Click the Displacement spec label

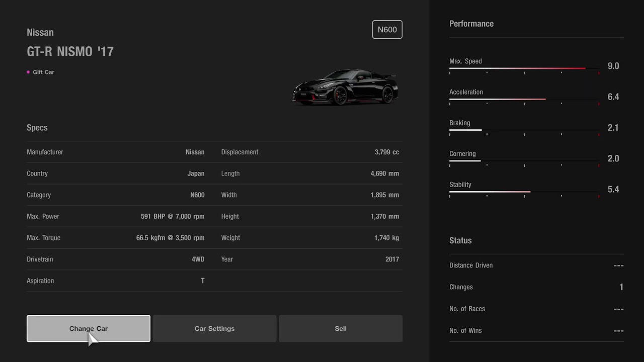(x=239, y=152)
